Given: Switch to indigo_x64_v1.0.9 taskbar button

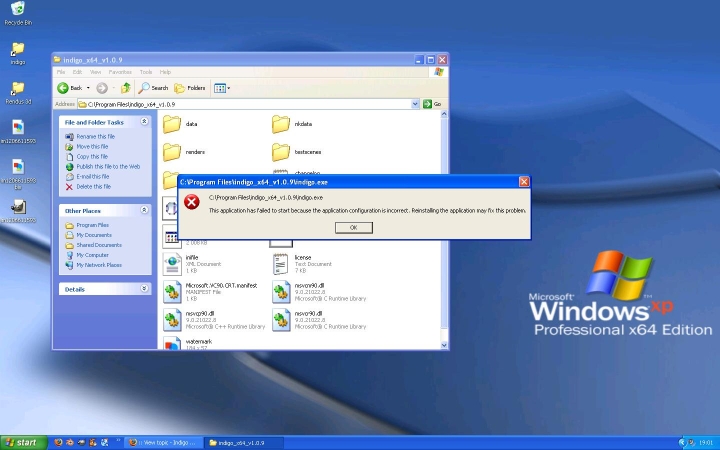Looking at the screenshot, I should tap(243, 443).
